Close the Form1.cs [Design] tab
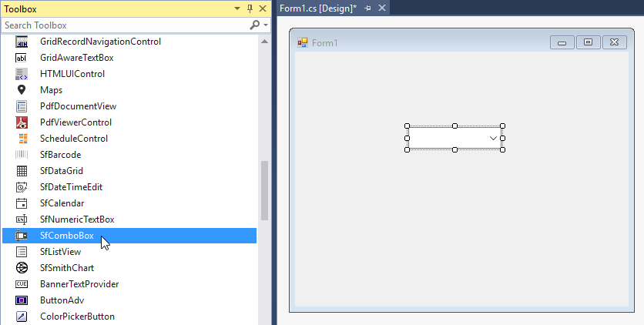The width and height of the screenshot is (644, 325). coord(382,8)
